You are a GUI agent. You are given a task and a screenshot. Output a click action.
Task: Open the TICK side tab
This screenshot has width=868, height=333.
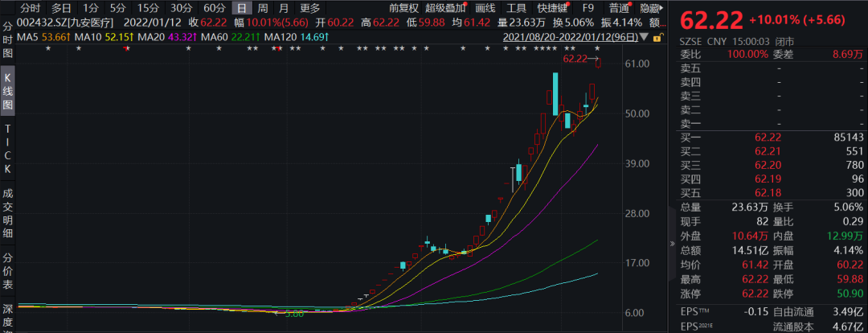coord(8,151)
